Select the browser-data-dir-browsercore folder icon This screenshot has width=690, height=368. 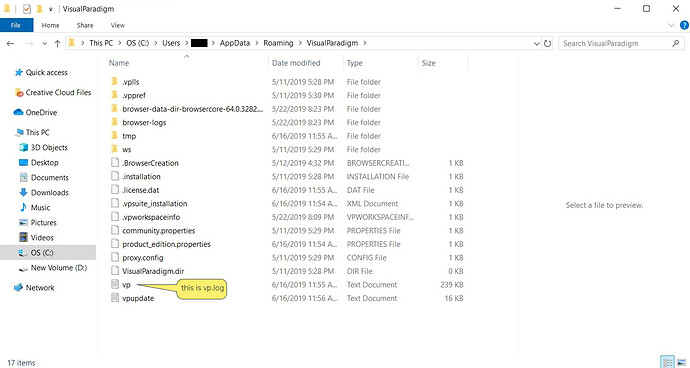click(x=114, y=109)
